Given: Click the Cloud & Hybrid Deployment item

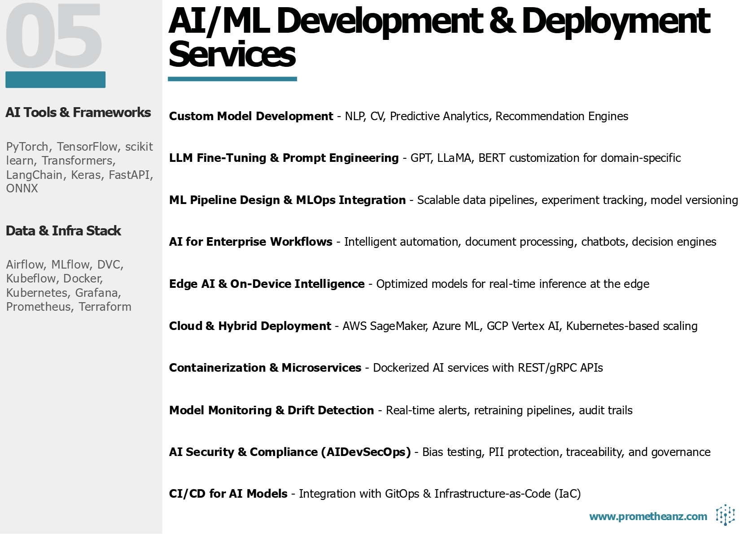Looking at the screenshot, I should [433, 326].
